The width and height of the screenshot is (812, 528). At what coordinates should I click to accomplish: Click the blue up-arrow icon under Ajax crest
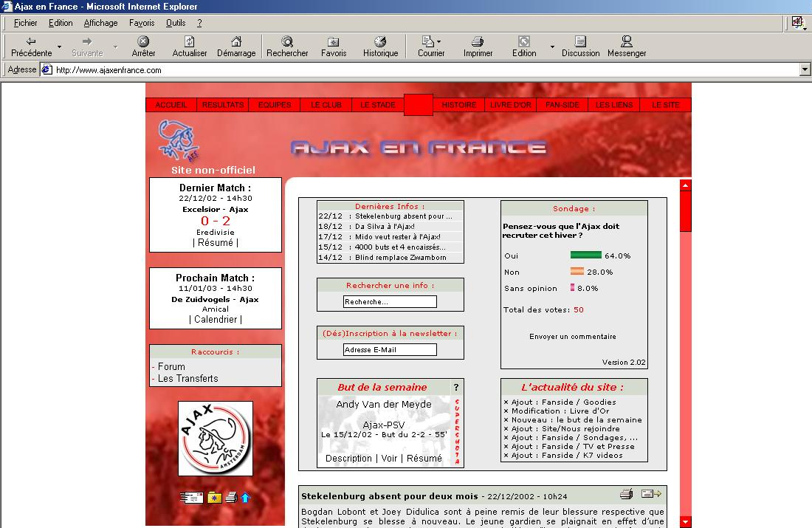(246, 498)
